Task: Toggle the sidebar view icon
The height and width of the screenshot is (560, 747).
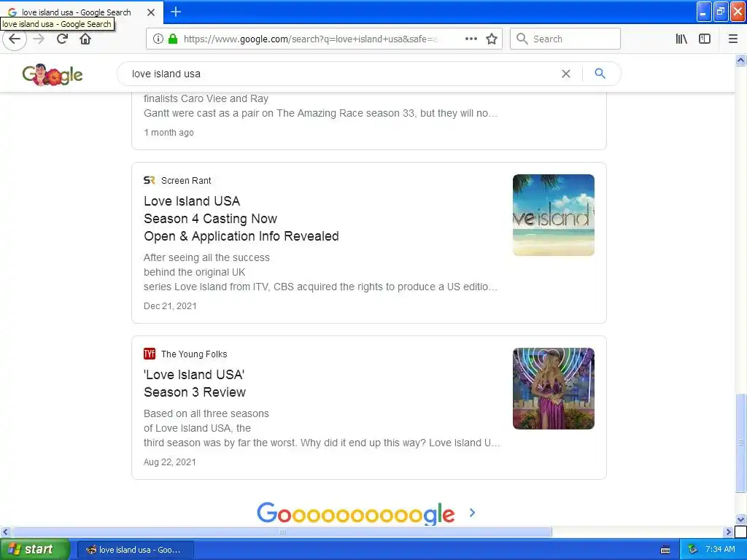Action: 705,39
